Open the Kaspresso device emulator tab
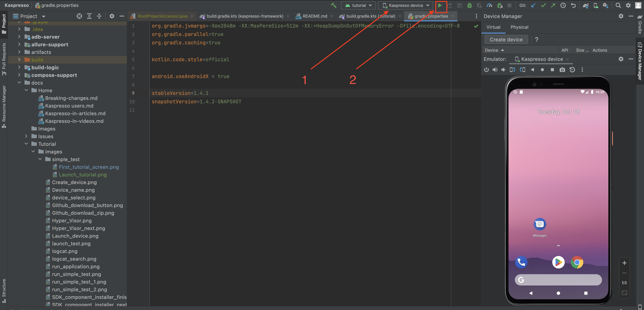 coord(541,59)
